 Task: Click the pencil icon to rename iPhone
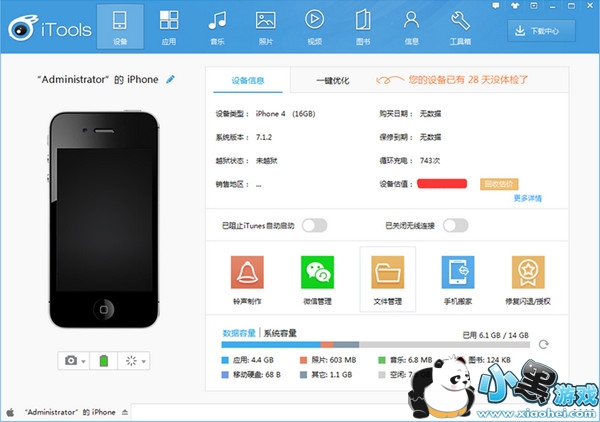tap(170, 79)
